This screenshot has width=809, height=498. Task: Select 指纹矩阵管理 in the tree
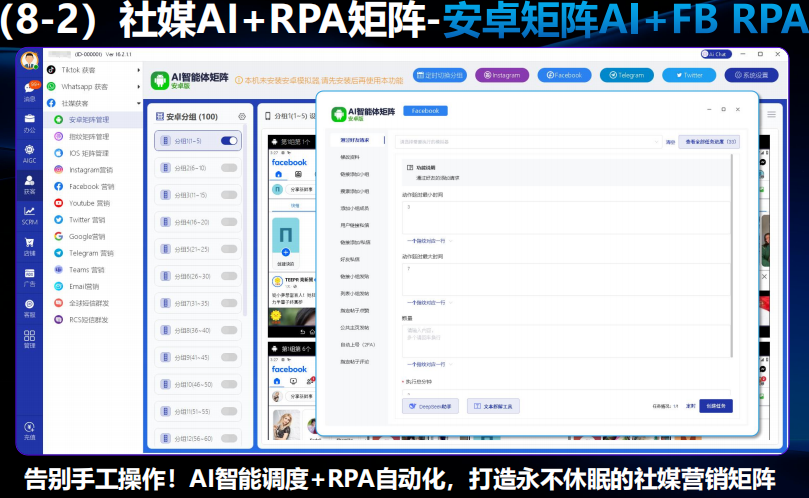(x=89, y=137)
